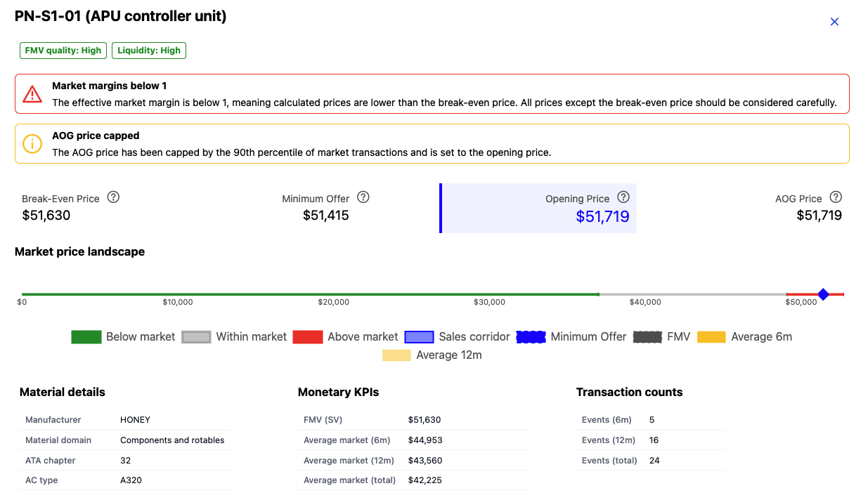Toggle Sales corridor legend swatch
Viewport: 868px width, 500px height.
[419, 337]
